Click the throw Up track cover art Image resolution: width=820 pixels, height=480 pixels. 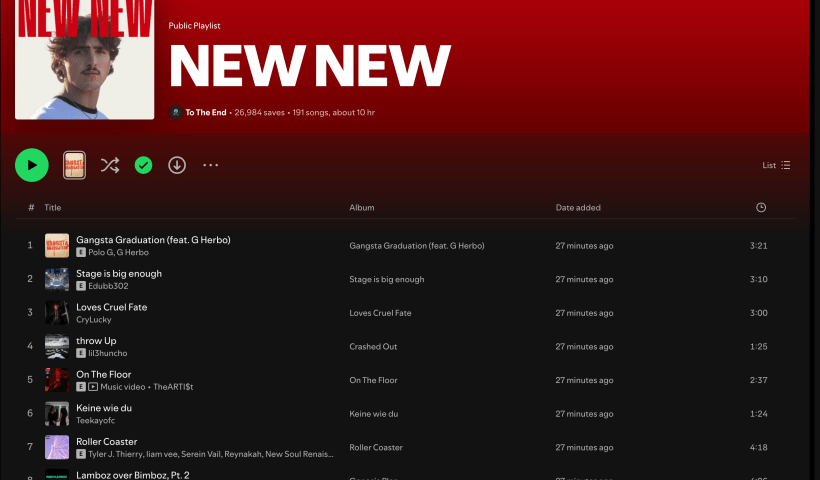coord(57,346)
